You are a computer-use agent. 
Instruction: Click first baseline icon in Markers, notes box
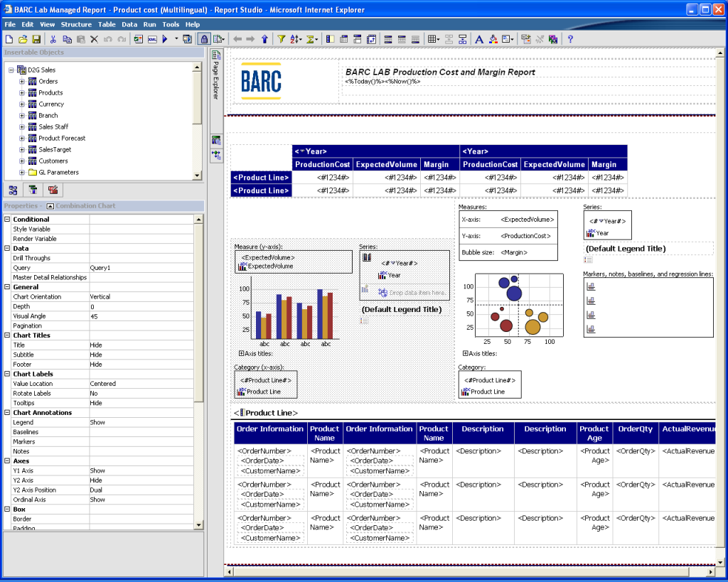(x=591, y=287)
